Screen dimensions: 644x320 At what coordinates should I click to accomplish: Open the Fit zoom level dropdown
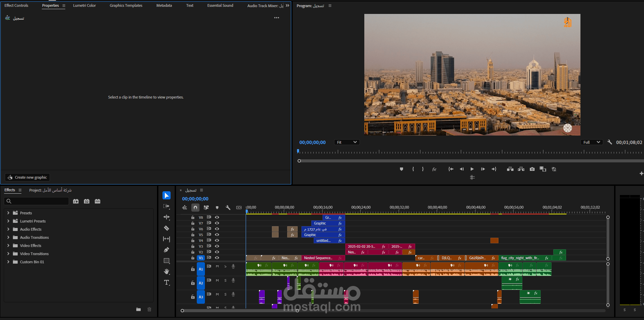pos(347,142)
